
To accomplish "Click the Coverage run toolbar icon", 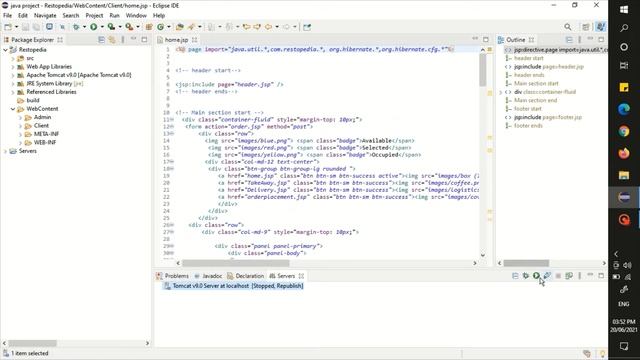I will point(111,27).
